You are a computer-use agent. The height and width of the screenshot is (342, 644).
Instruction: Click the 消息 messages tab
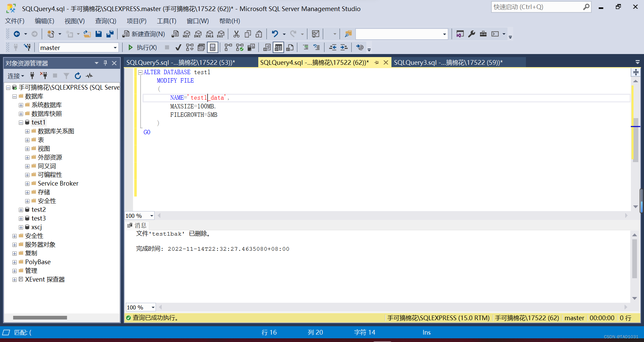(x=137, y=226)
